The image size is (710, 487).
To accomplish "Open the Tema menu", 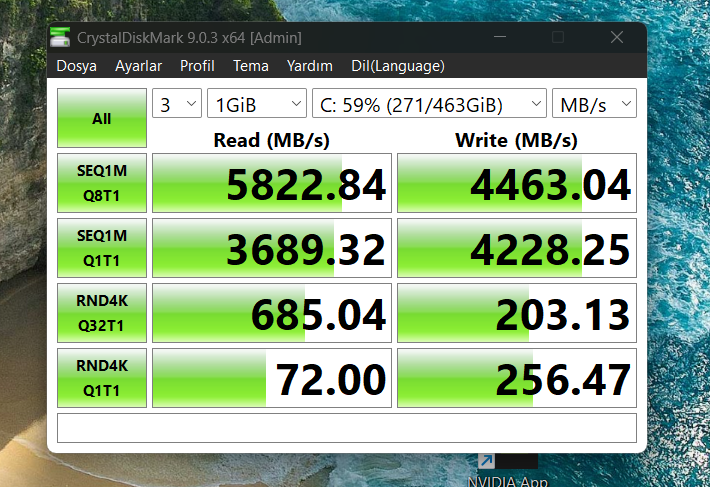I will click(x=251, y=66).
